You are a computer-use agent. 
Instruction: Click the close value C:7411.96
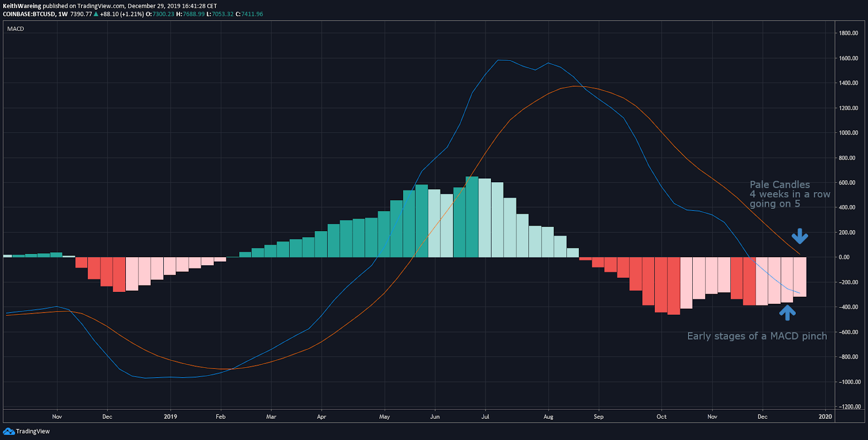(x=249, y=14)
